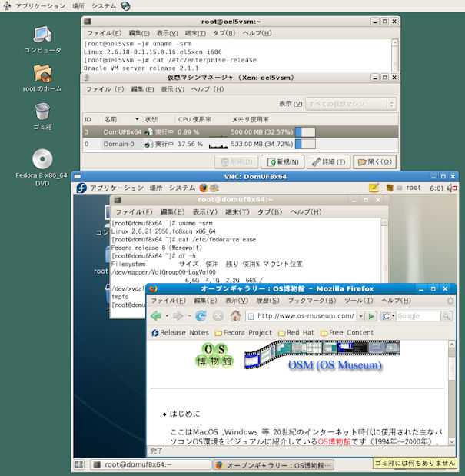Image resolution: width=465 pixels, height=476 pixels.
Task: Click GNOME foot menu icon in top panel
Action: [7, 5]
